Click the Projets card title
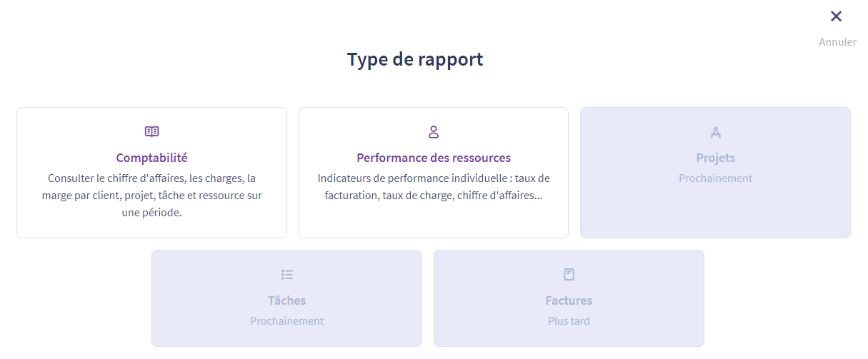 [715, 158]
